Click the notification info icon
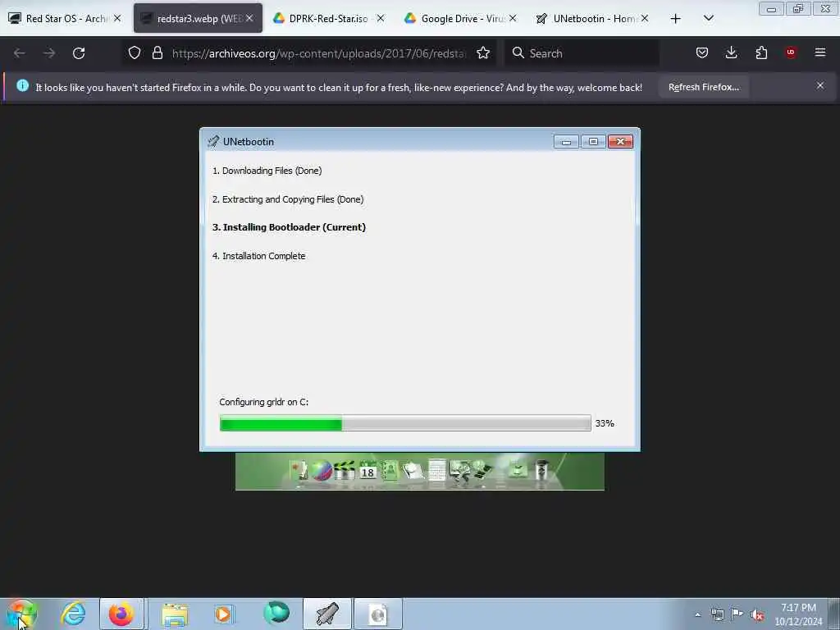Screen dimensions: 840x630 click(22, 85)
